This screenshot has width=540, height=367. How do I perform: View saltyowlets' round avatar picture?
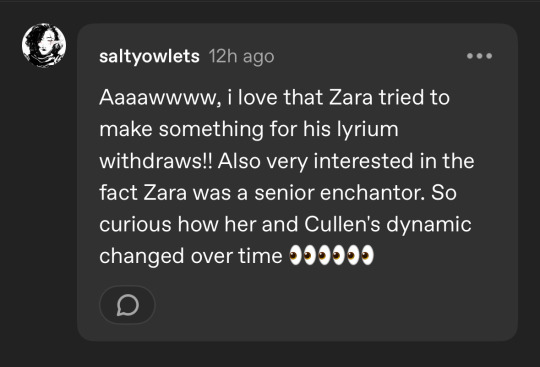tap(44, 45)
